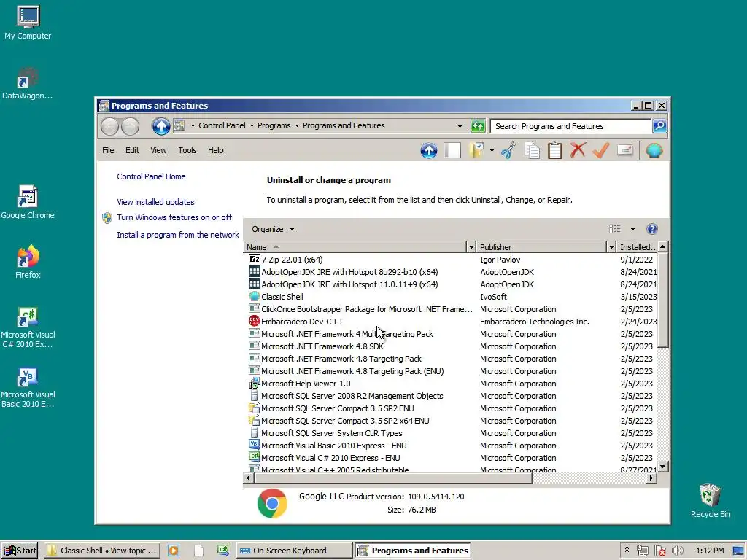Viewport: 747px width, 560px height.
Task: Expand the folder options icon dropdown arrow
Action: click(x=492, y=150)
